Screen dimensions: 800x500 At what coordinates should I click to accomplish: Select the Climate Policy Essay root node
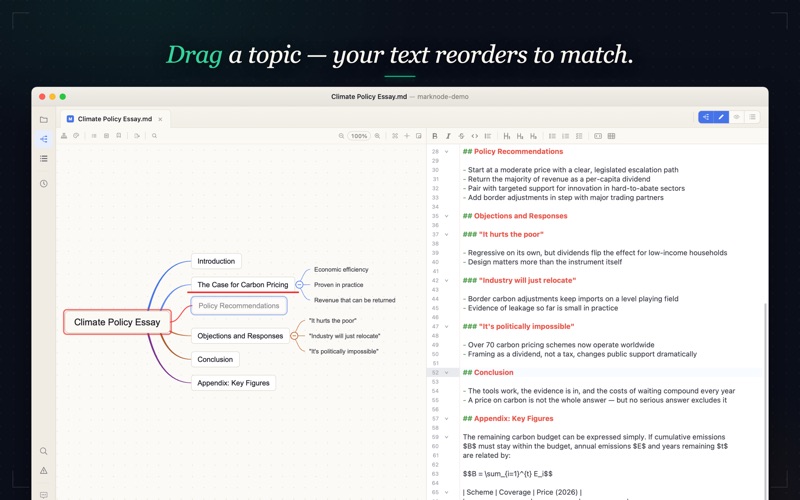point(117,322)
